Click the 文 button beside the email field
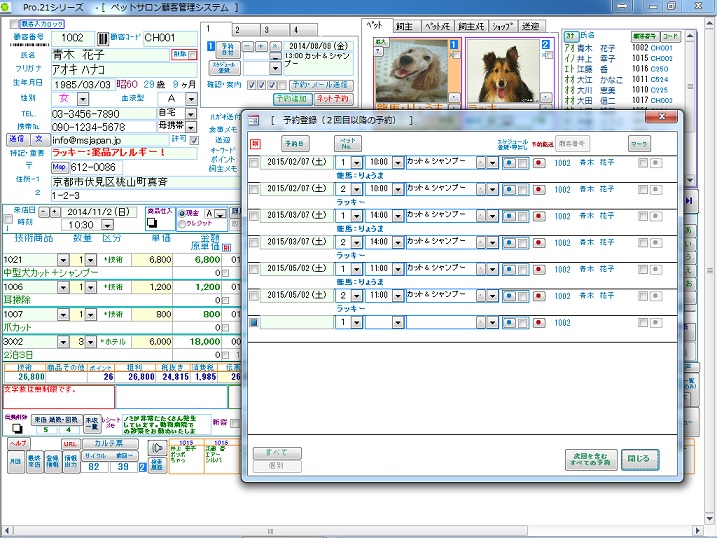 point(39,139)
